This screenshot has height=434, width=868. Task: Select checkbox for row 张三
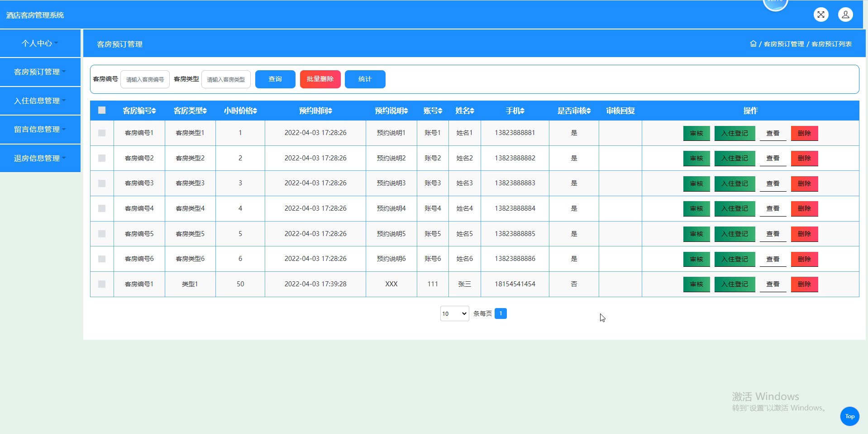tap(102, 284)
